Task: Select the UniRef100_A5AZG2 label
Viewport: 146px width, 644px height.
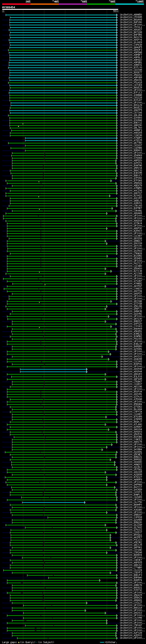Action: click(x=131, y=75)
